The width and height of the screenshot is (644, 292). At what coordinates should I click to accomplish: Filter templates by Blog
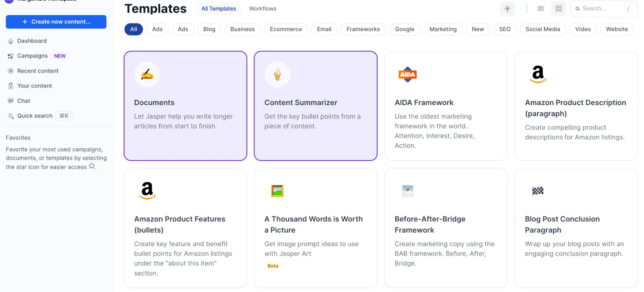[209, 29]
